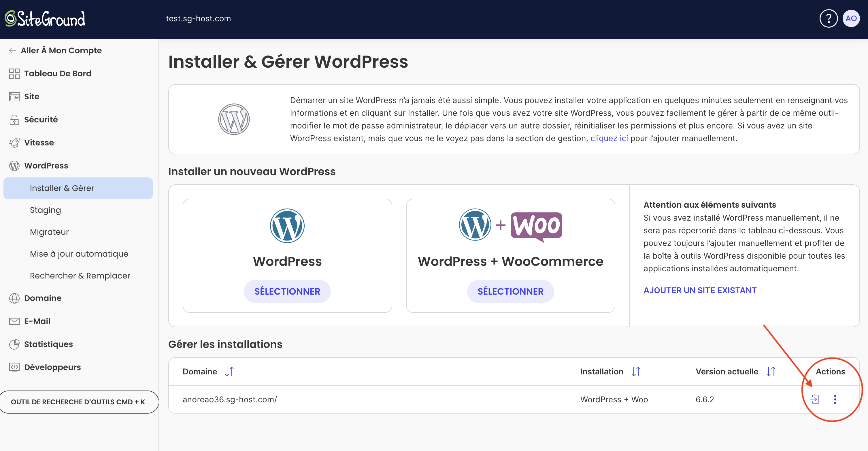The image size is (868, 451).
Task: Open the Migrateur submenu item
Action: point(49,232)
